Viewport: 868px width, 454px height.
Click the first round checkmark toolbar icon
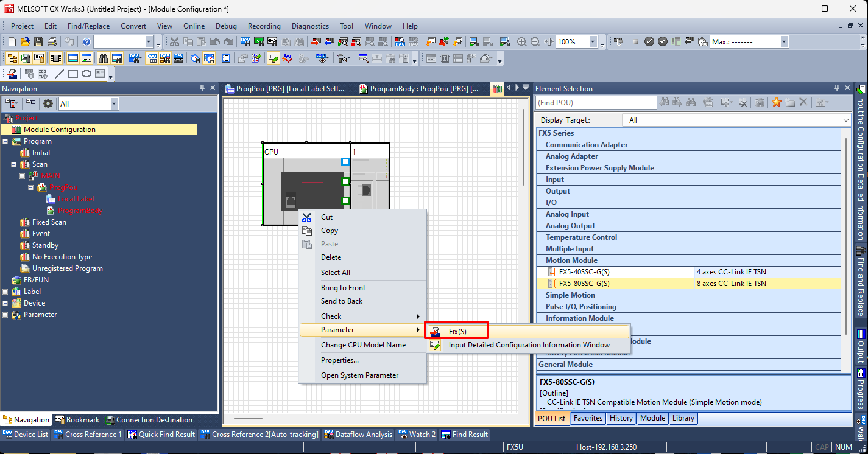point(649,42)
